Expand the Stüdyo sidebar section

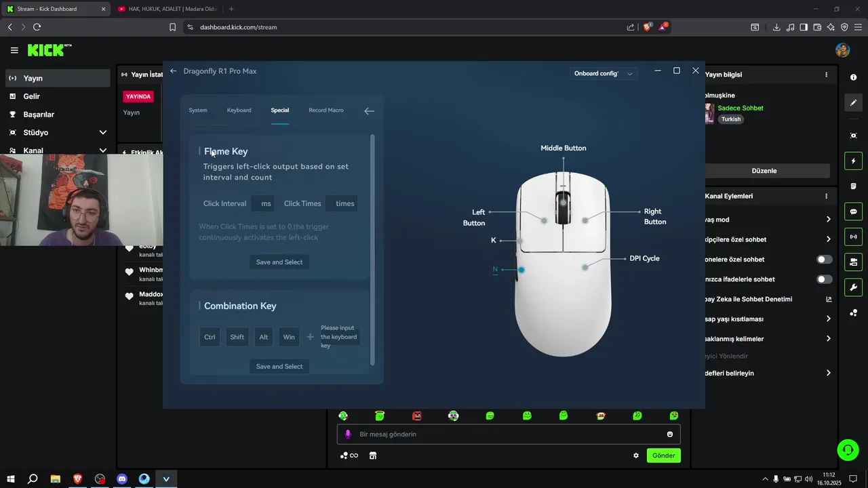(x=103, y=133)
